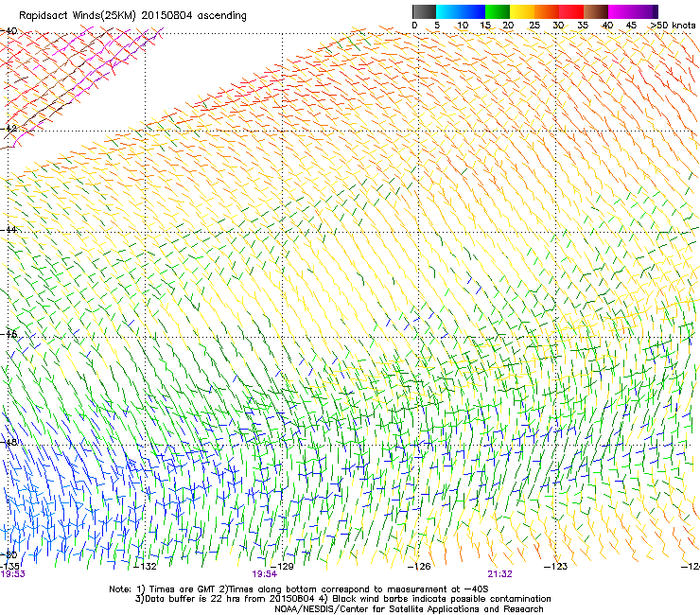Click the orange 25-30 knots legend segment
Viewport: 700px width, 615px height.
tap(547, 11)
